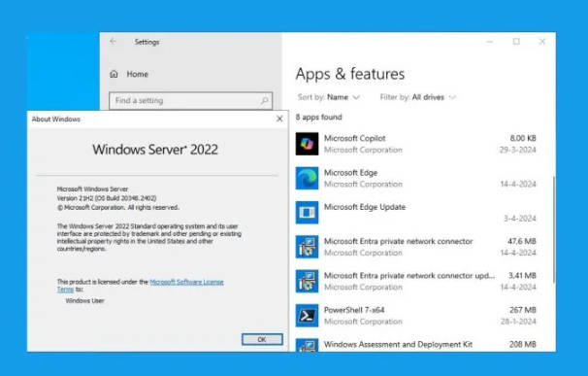This screenshot has width=588, height=376.
Task: Click the 208 MB size value
Action: (x=523, y=345)
